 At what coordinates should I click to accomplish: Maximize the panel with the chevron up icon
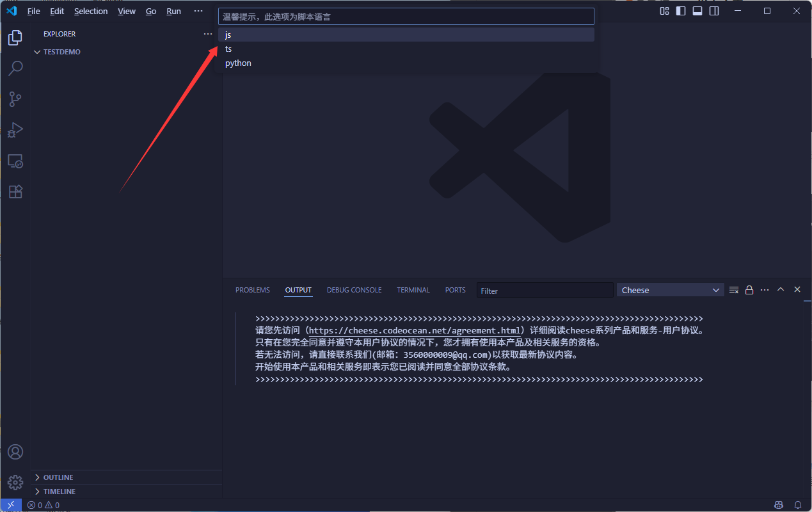tap(781, 289)
